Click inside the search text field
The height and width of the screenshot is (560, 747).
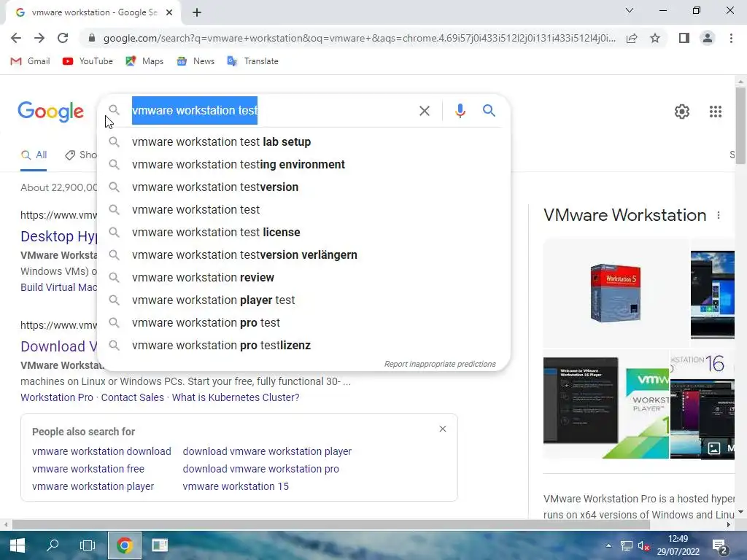point(271,111)
